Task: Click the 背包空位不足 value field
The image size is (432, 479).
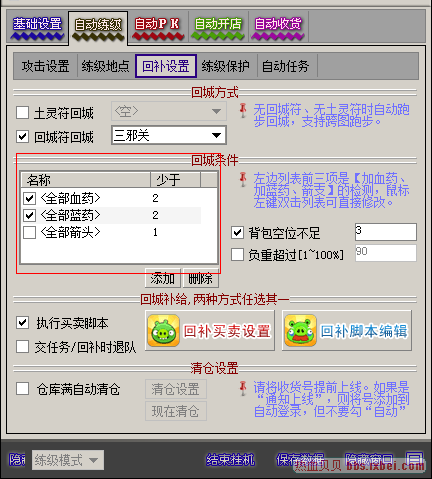Action: [386, 232]
